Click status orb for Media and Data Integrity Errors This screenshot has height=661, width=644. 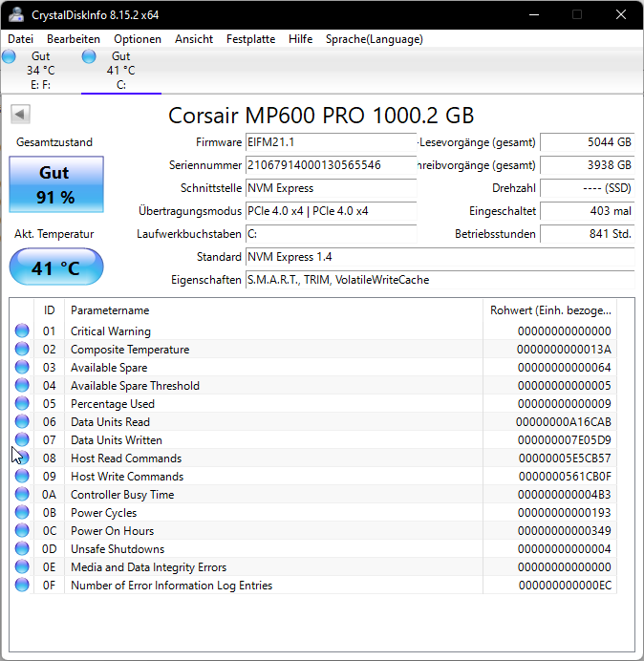click(22, 566)
